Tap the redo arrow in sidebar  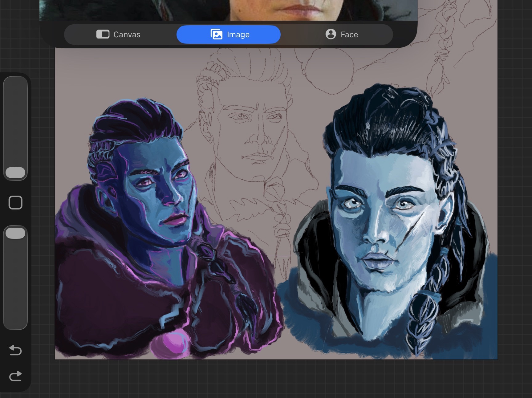pos(15,376)
